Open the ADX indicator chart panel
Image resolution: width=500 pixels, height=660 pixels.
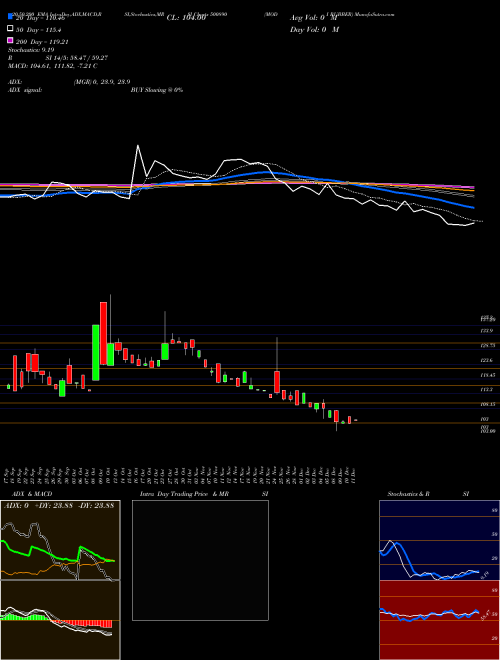point(60,540)
